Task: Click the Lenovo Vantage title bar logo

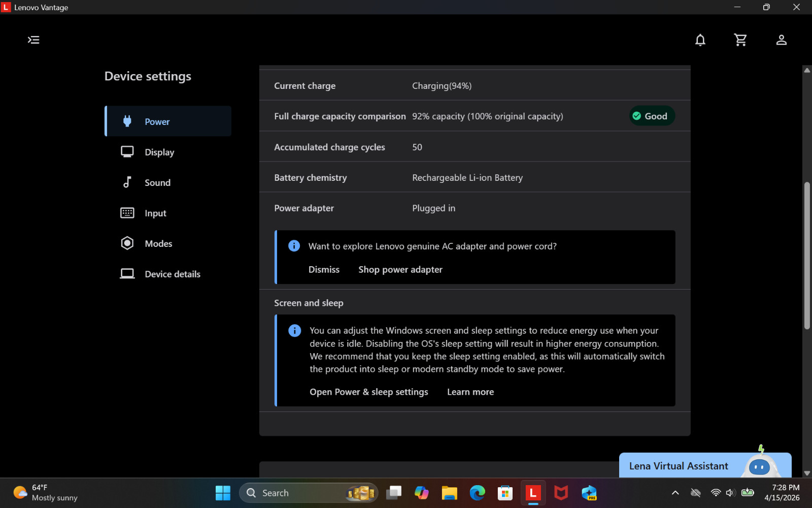Action: click(x=6, y=7)
